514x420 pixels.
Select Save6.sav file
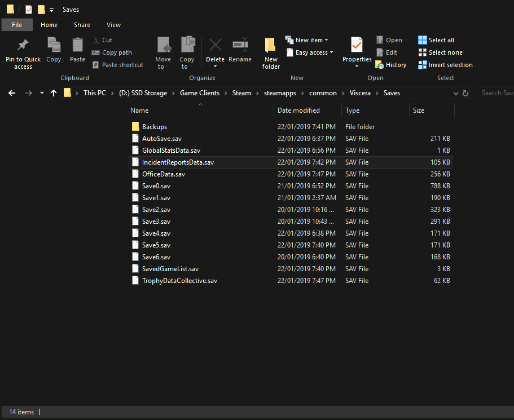(x=291, y=257)
